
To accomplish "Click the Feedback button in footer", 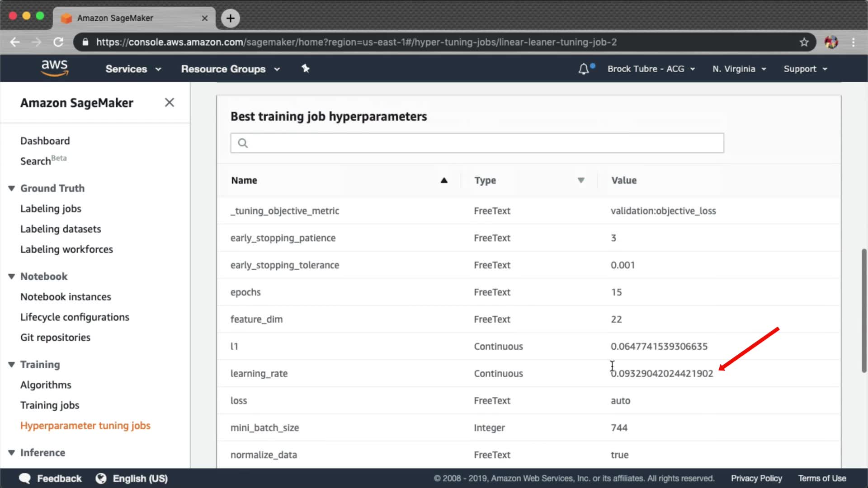I will 51,479.
